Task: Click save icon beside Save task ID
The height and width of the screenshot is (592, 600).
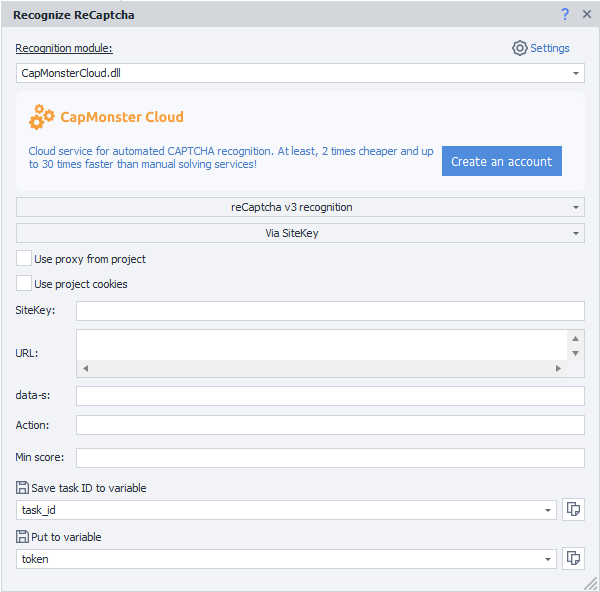Action: pyautogui.click(x=22, y=488)
